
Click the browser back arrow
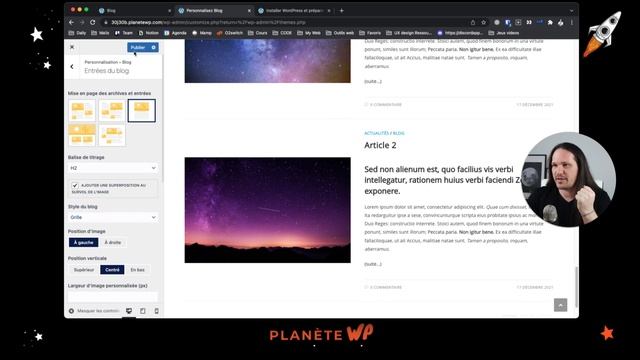[x=72, y=22]
